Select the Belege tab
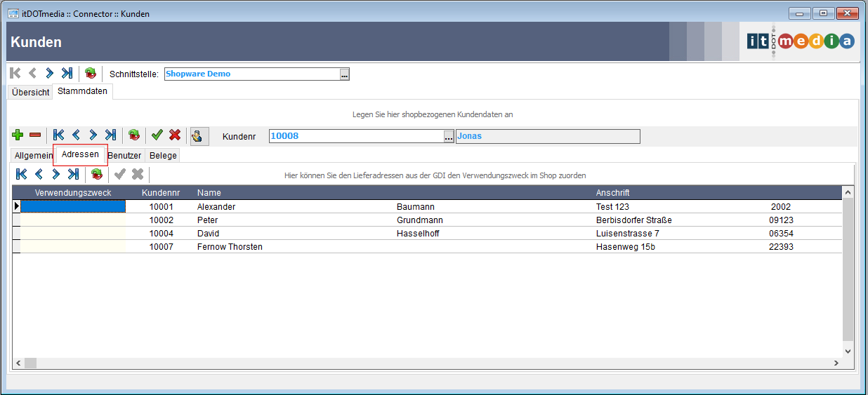The image size is (868, 395). (x=163, y=156)
